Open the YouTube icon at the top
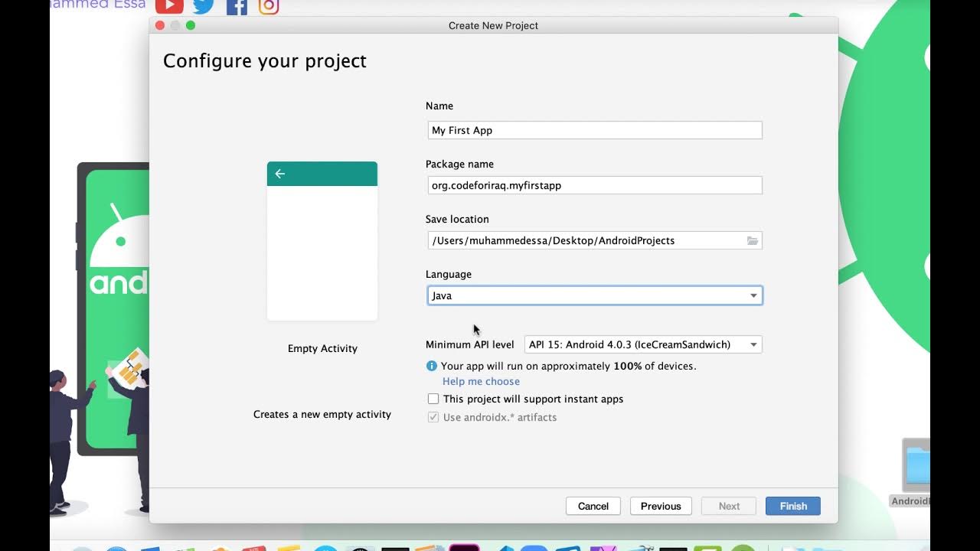This screenshot has width=980, height=551. (169, 6)
